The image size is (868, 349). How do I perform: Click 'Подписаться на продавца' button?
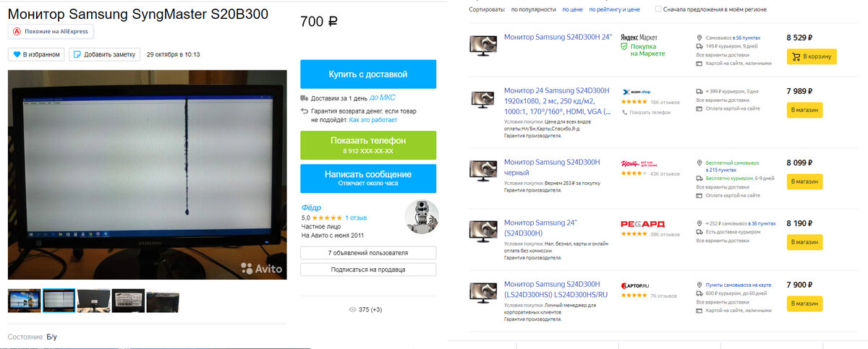coord(368,270)
